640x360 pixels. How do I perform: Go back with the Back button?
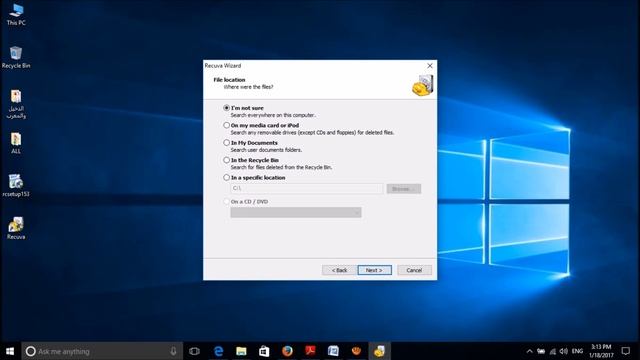point(339,270)
